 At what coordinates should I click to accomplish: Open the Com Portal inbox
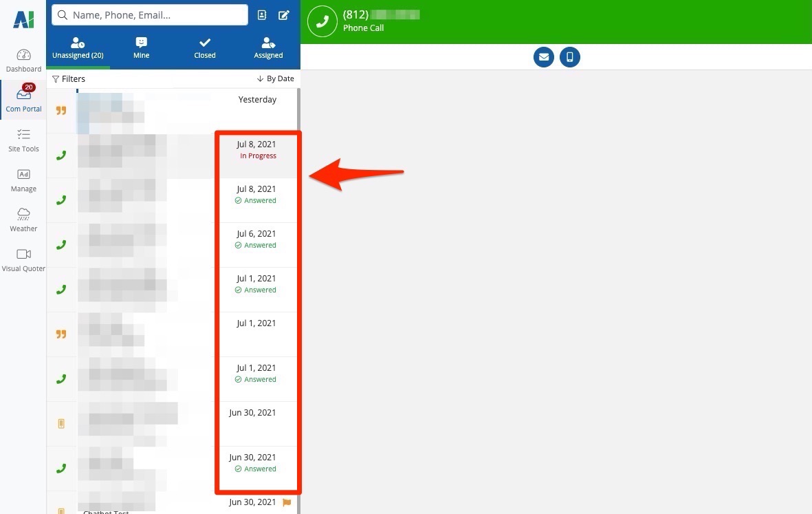coord(23,99)
